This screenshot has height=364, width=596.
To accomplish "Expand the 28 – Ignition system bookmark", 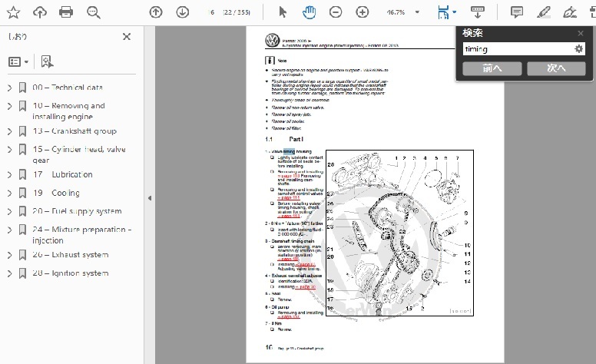I will click(9, 273).
